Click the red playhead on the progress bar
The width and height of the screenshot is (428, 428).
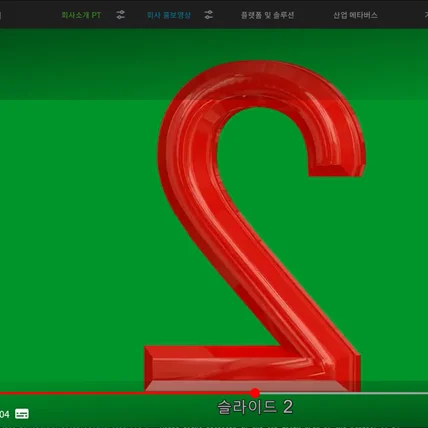(255, 393)
